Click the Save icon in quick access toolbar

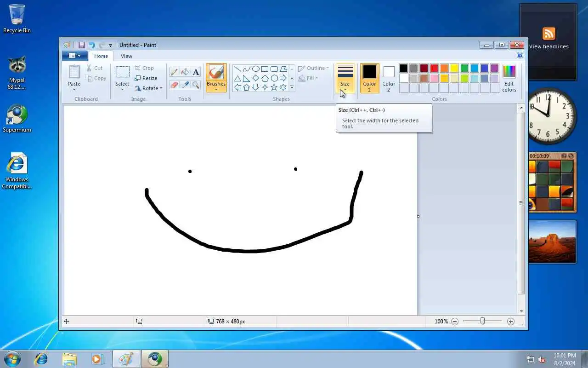82,45
